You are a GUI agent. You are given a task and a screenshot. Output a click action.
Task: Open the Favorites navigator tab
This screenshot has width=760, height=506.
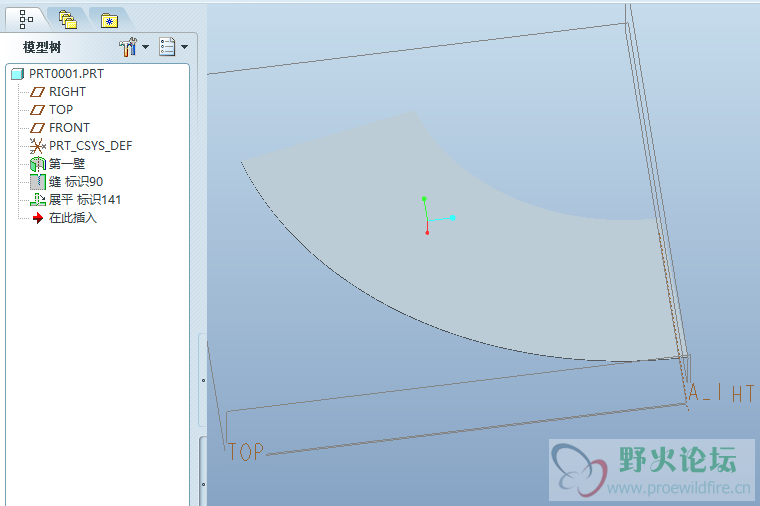[x=110, y=21]
